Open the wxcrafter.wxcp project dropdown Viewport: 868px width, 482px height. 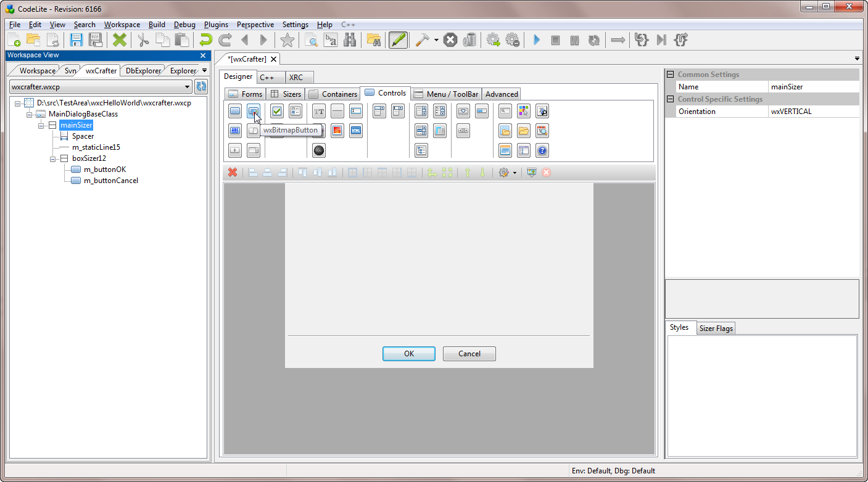[188, 87]
